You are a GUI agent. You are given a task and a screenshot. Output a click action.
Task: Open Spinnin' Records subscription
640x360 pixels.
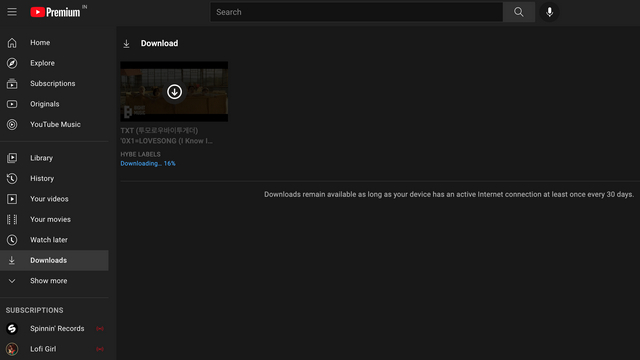coord(54,329)
